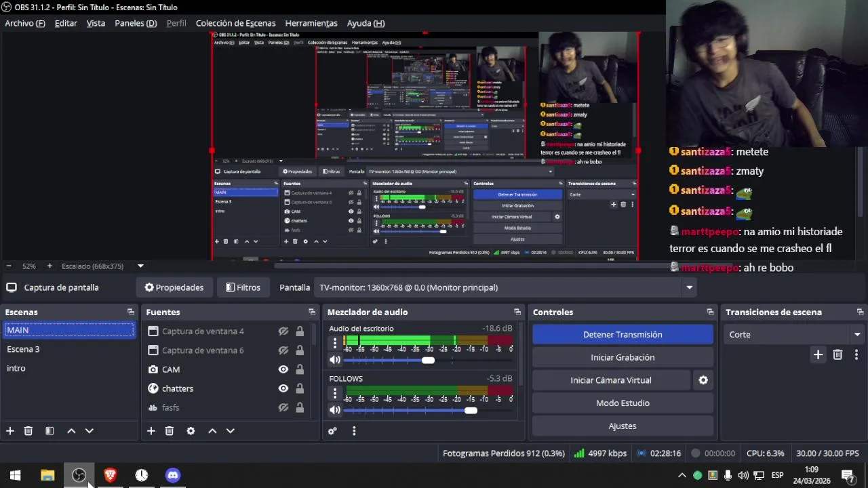The width and height of the screenshot is (868, 488).
Task: Toggle lock on Captura de ventana 4
Action: click(300, 331)
